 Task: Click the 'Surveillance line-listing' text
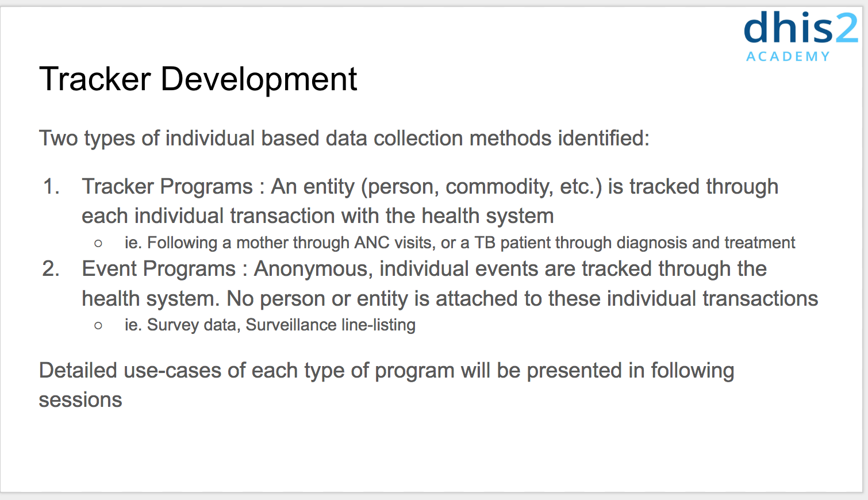coord(331,325)
